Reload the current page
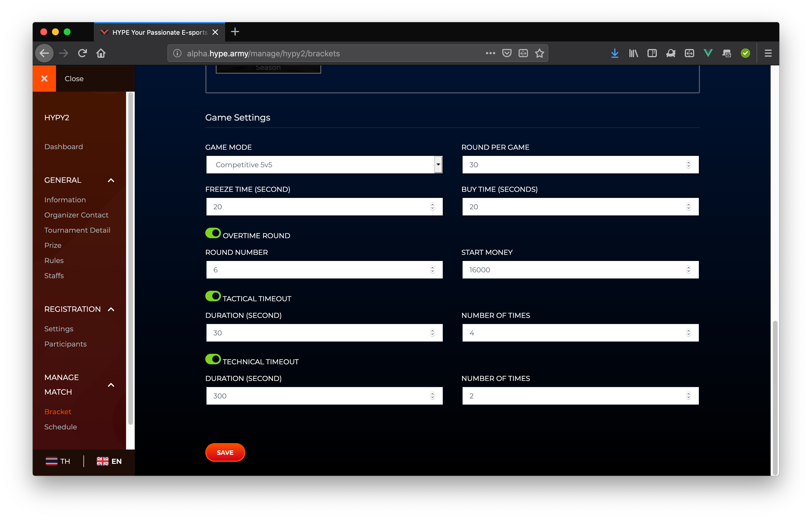This screenshot has height=519, width=812. [83, 53]
